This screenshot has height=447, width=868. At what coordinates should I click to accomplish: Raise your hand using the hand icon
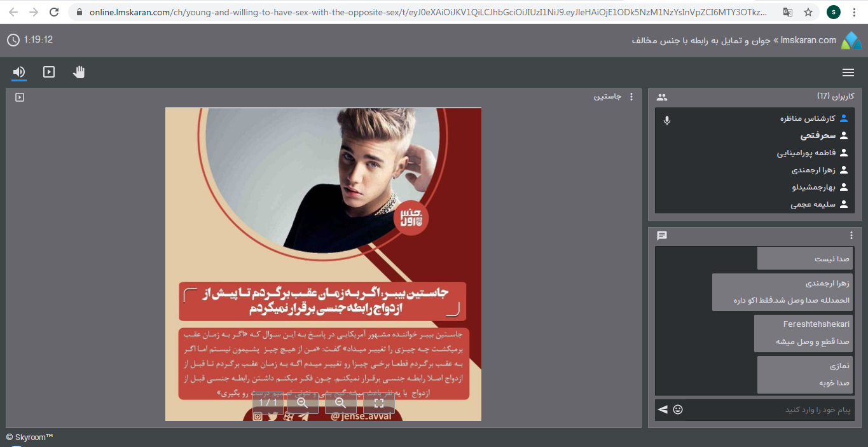(79, 72)
